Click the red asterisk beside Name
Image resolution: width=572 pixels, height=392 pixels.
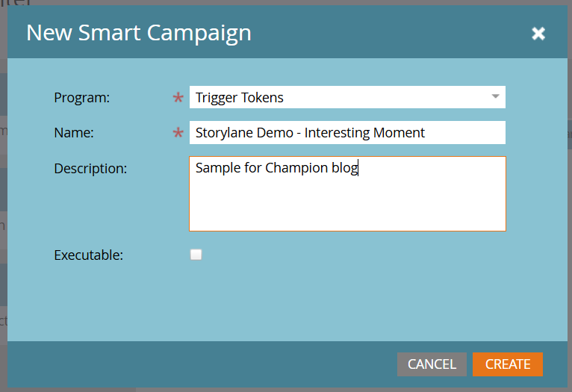click(x=178, y=134)
